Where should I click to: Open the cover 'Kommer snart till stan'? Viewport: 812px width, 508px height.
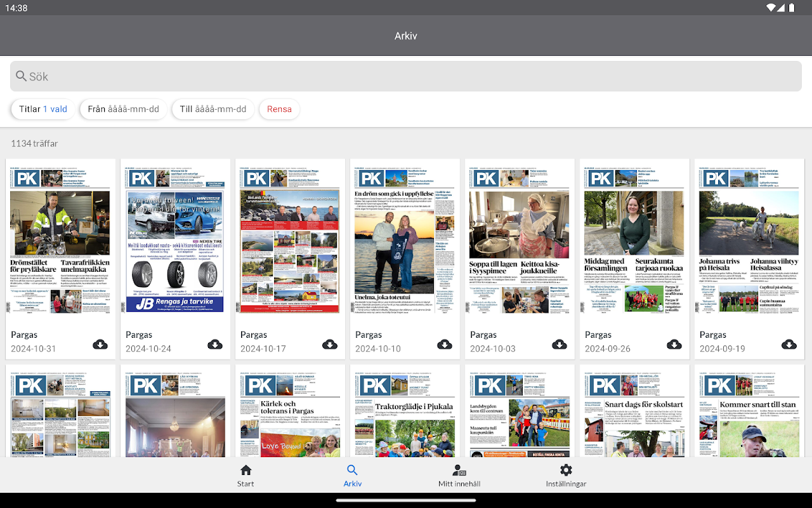coord(750,415)
